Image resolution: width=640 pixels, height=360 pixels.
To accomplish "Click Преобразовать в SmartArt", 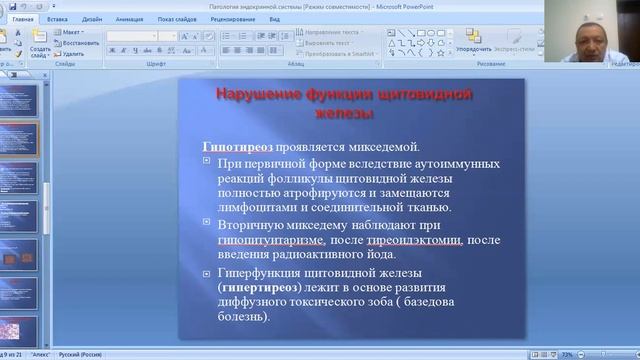I will (x=337, y=53).
